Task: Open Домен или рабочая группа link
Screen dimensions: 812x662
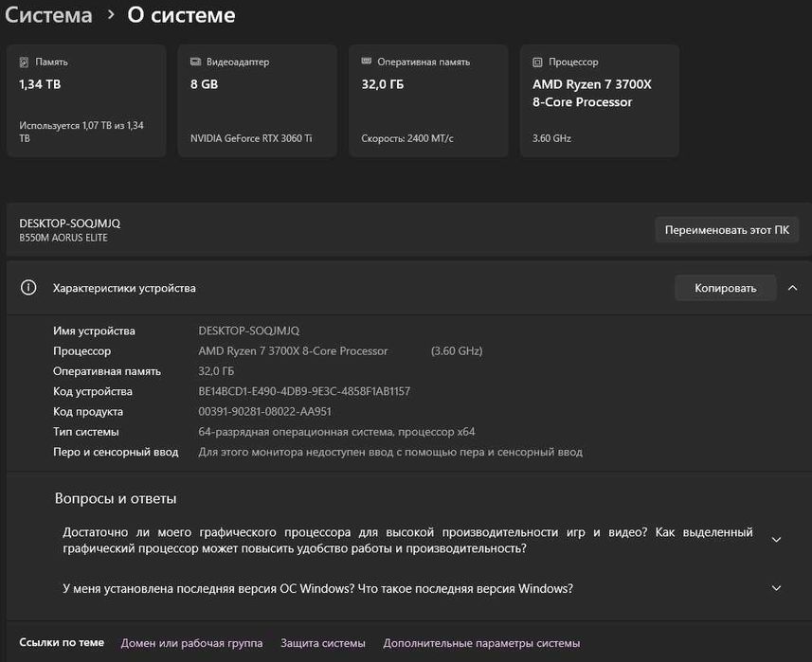Action: [191, 643]
